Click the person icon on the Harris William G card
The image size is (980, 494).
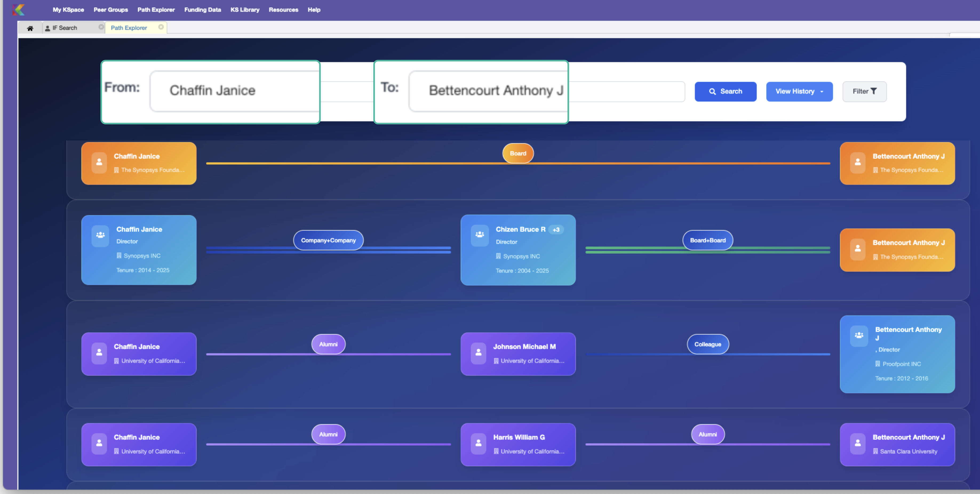point(478,443)
